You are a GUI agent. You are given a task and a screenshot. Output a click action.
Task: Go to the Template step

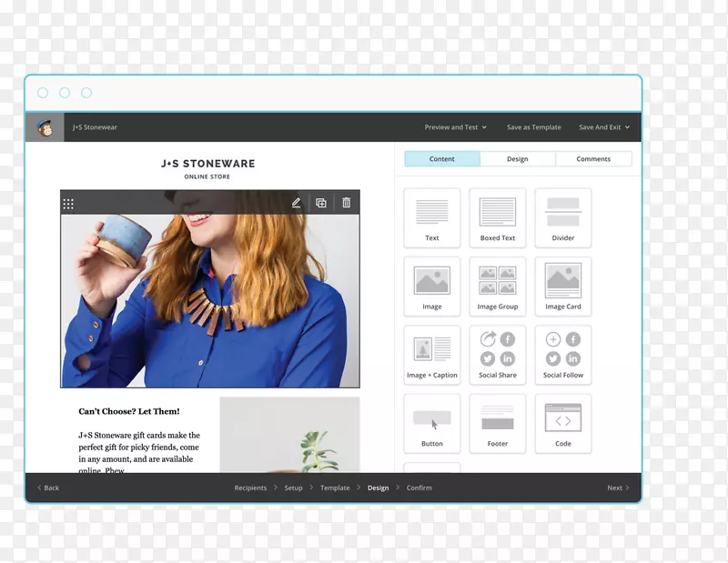[x=335, y=488]
